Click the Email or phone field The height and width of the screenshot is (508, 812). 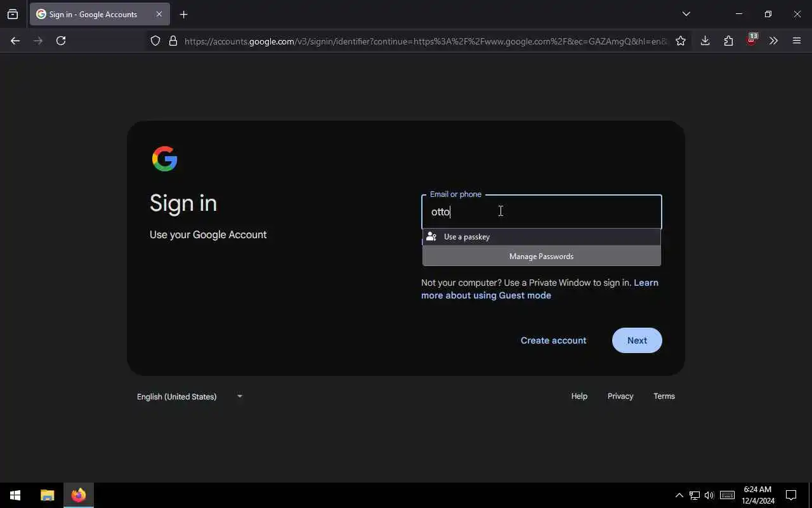pyautogui.click(x=542, y=211)
